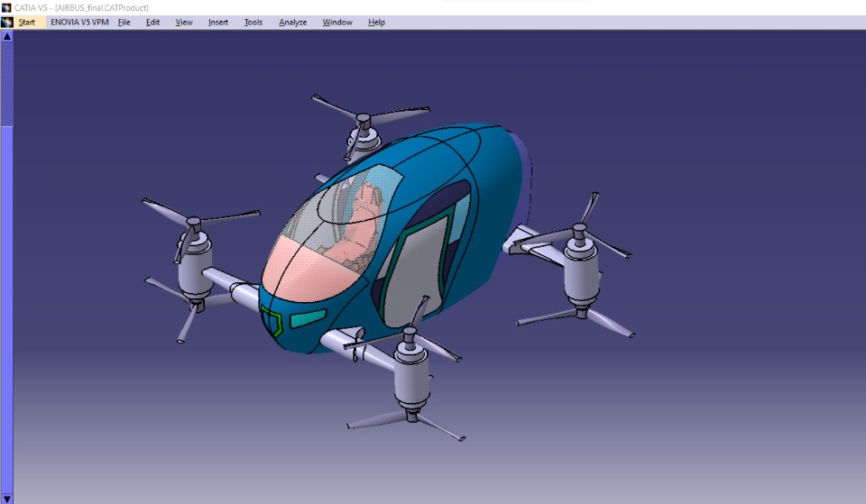
Task: Select the gray cabin door panel
Action: point(414,276)
